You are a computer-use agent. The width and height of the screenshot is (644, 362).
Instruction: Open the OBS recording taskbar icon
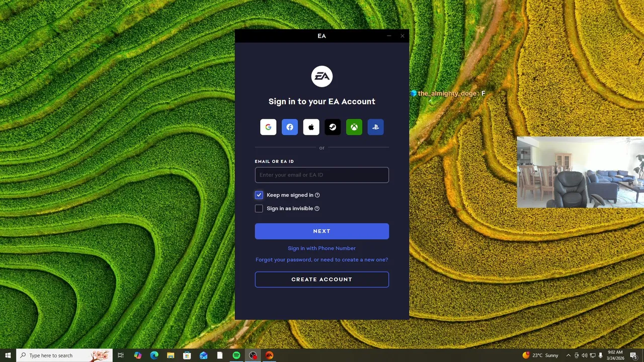point(253,355)
